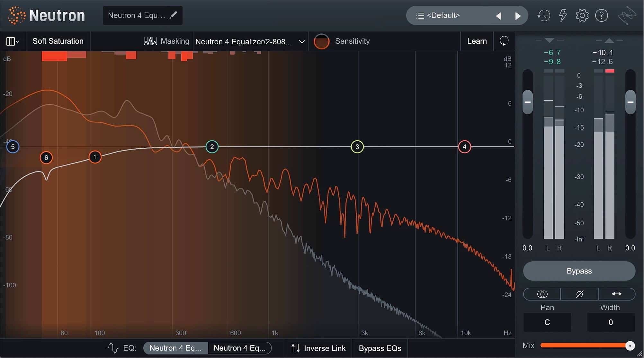Click the iZotope logo at top right
Screen dimensions: 644x358
pyautogui.click(x=627, y=15)
